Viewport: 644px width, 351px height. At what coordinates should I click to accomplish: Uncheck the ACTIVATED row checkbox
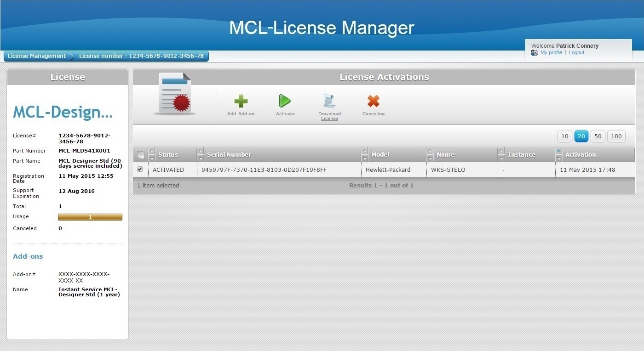(x=140, y=170)
